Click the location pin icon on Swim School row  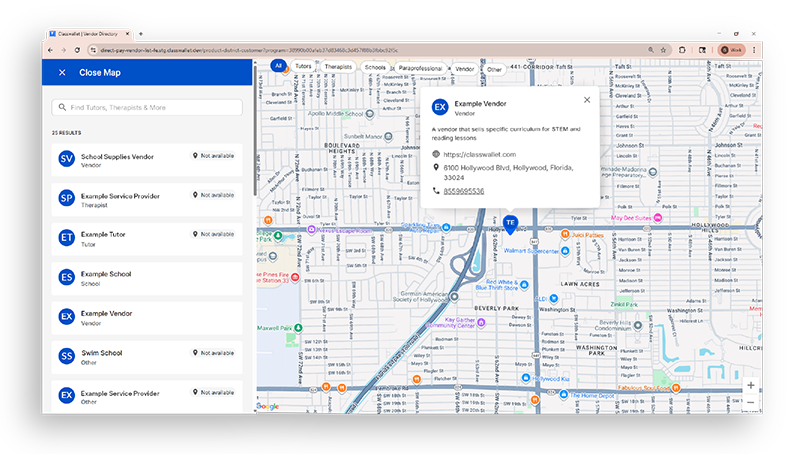click(195, 353)
